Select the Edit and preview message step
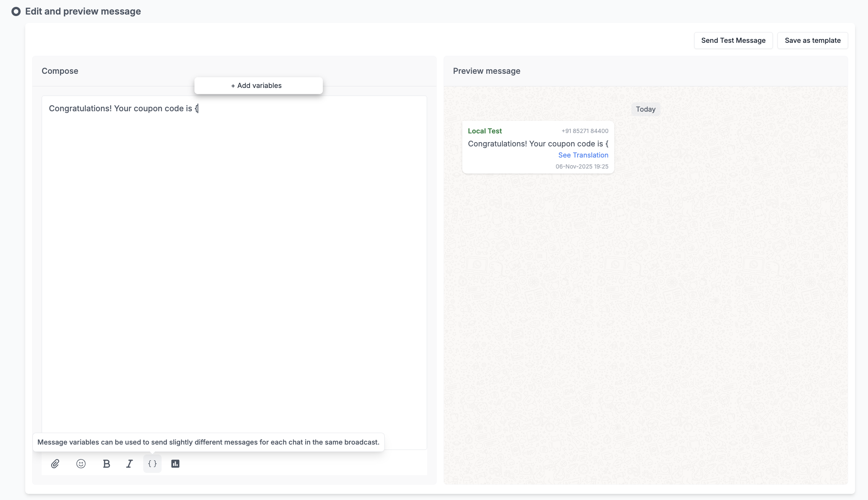 [x=83, y=11]
